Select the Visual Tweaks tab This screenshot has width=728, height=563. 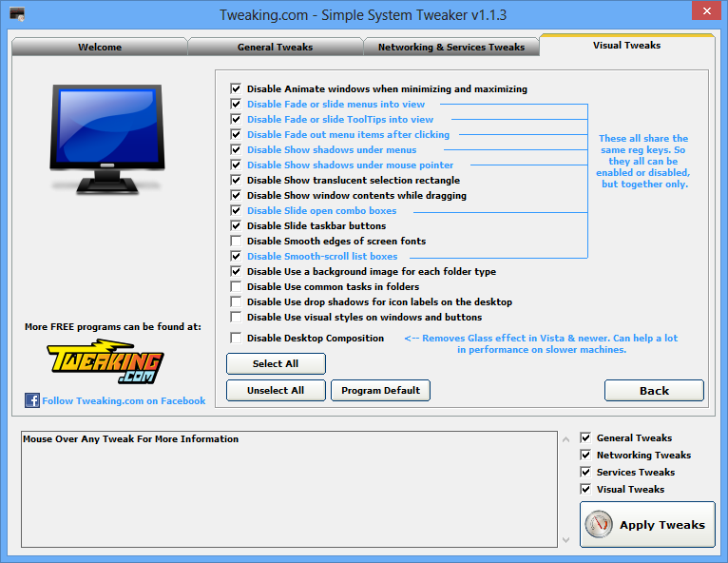click(627, 45)
